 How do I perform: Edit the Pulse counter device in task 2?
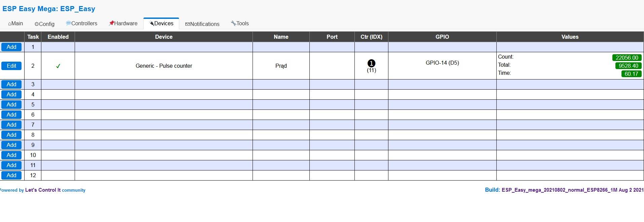(x=11, y=66)
